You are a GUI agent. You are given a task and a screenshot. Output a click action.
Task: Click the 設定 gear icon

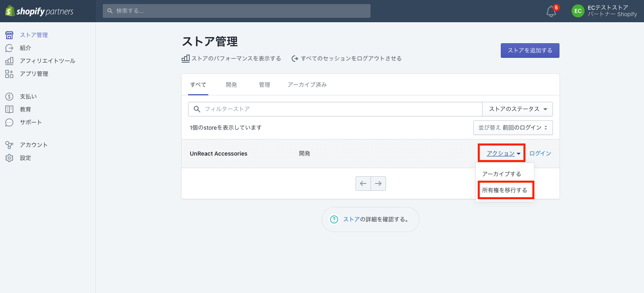click(x=9, y=158)
